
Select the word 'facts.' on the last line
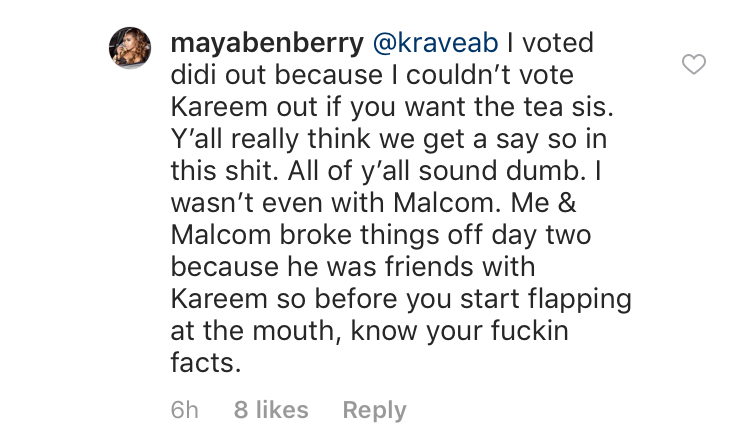[x=206, y=363]
